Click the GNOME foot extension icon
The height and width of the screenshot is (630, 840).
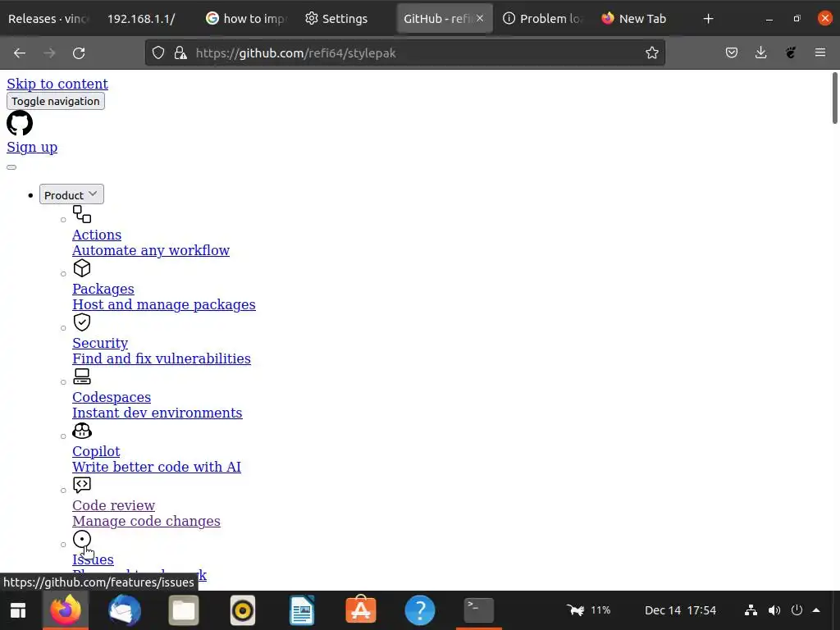tap(791, 52)
